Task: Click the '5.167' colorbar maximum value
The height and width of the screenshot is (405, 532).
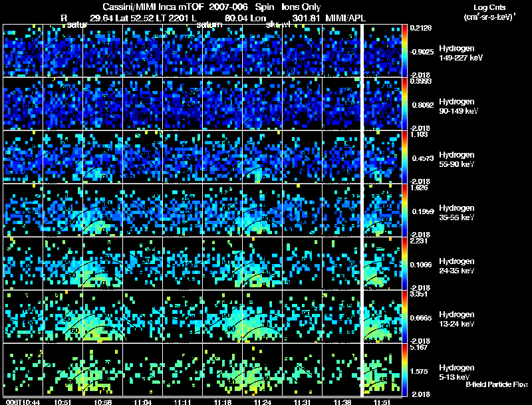Action: click(419, 348)
